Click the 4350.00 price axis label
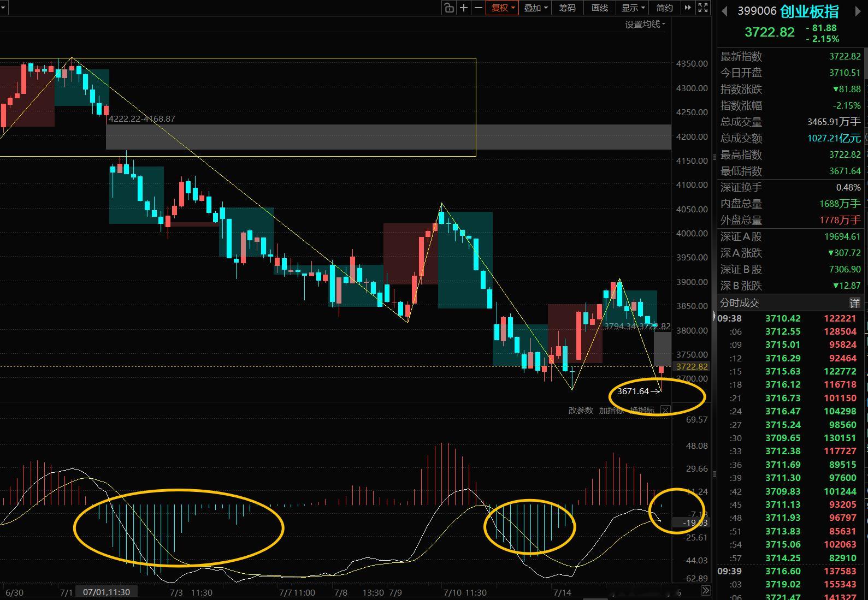868x600 pixels. coord(692,63)
